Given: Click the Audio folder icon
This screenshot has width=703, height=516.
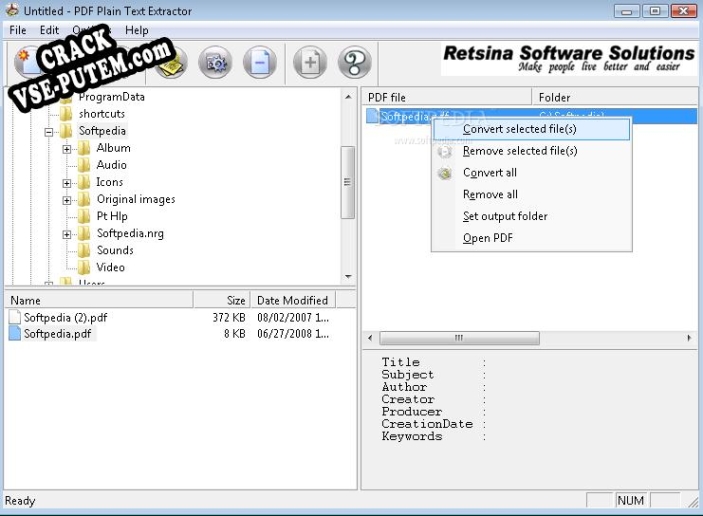Looking at the screenshot, I should [84, 165].
